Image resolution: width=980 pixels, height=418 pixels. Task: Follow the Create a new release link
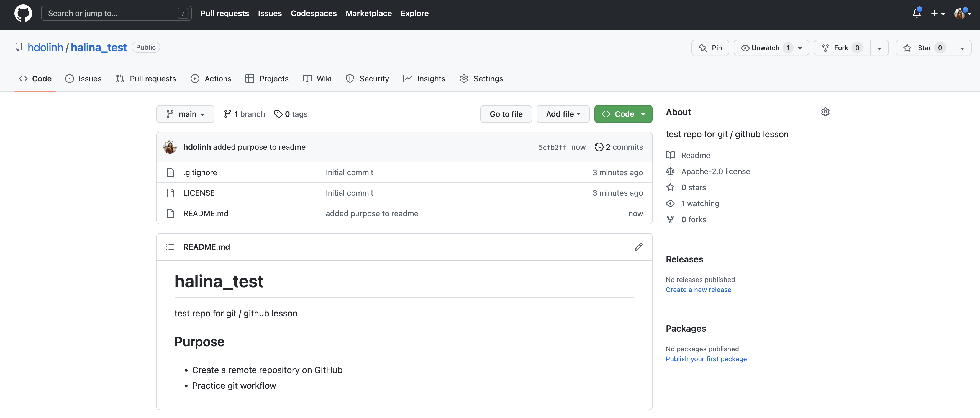pyautogui.click(x=698, y=290)
